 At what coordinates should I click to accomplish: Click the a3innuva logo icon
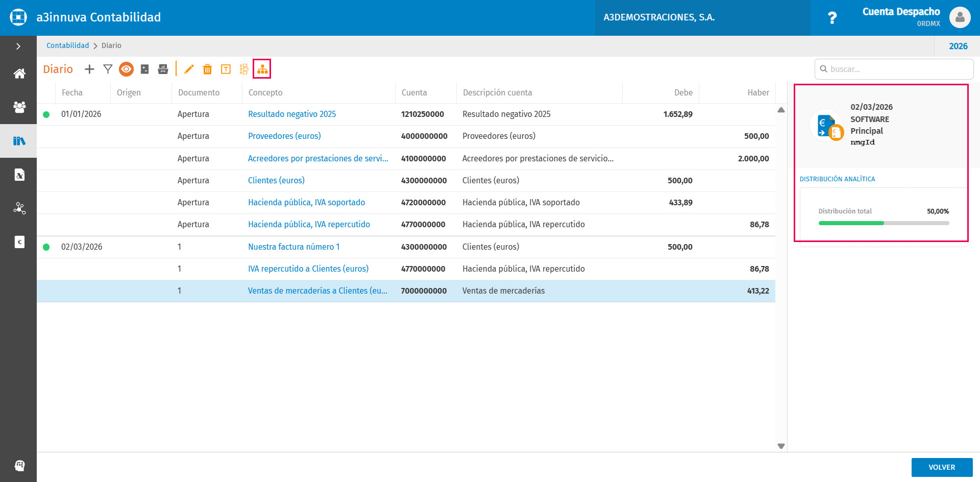point(18,17)
